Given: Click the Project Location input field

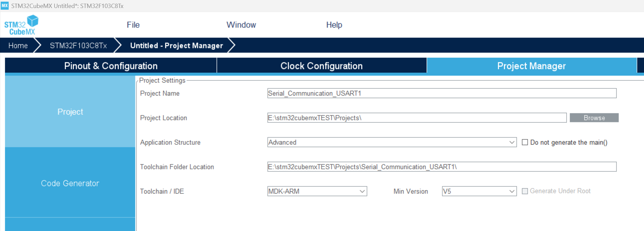Looking at the screenshot, I should coord(417,118).
